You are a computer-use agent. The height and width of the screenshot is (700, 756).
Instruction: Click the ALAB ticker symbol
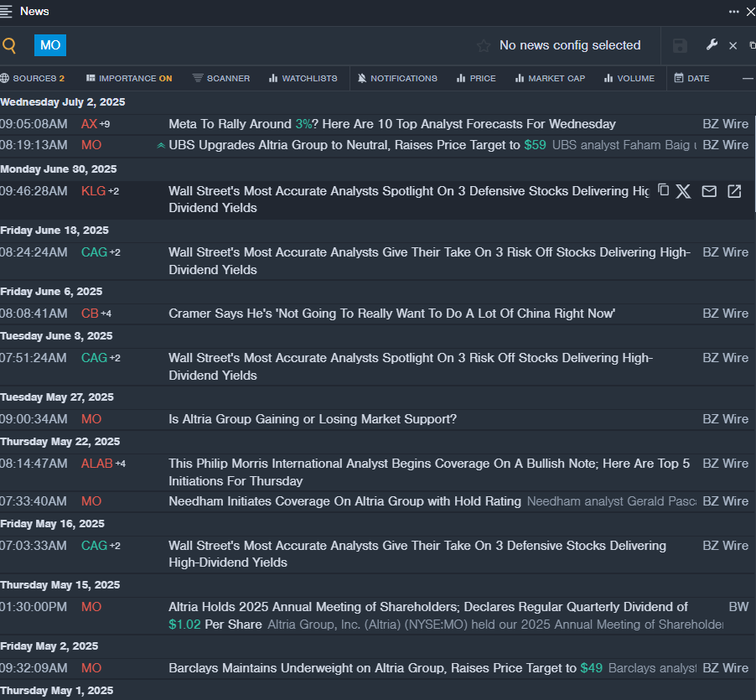[x=97, y=464]
